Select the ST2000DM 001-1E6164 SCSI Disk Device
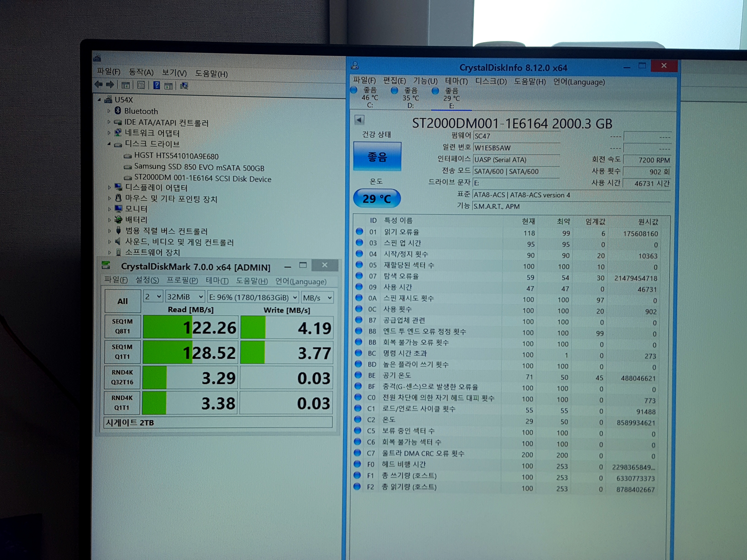This screenshot has height=560, width=747. [x=203, y=178]
